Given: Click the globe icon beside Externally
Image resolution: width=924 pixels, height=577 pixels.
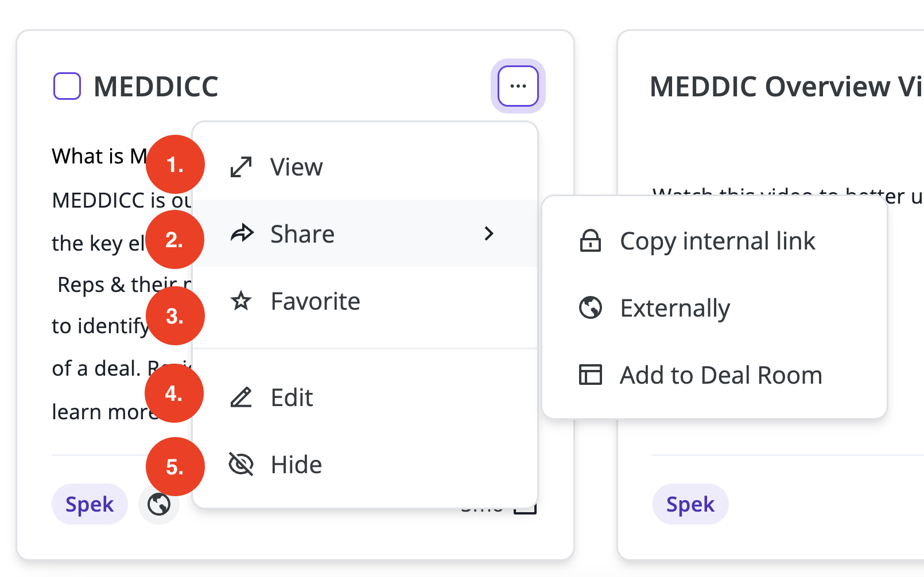Looking at the screenshot, I should (591, 308).
